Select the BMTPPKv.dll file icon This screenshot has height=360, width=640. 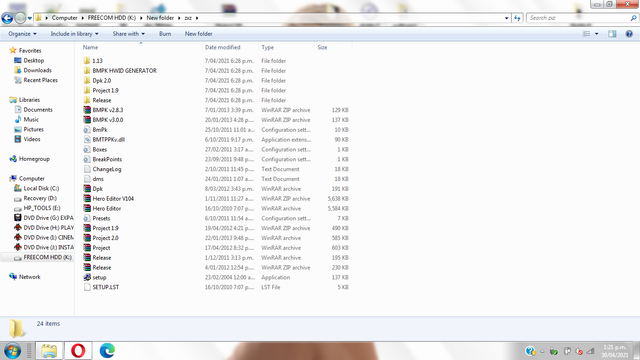pyautogui.click(x=87, y=139)
